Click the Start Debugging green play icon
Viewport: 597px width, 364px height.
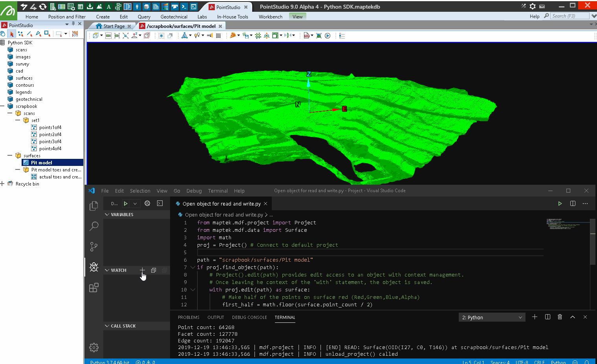click(x=126, y=204)
